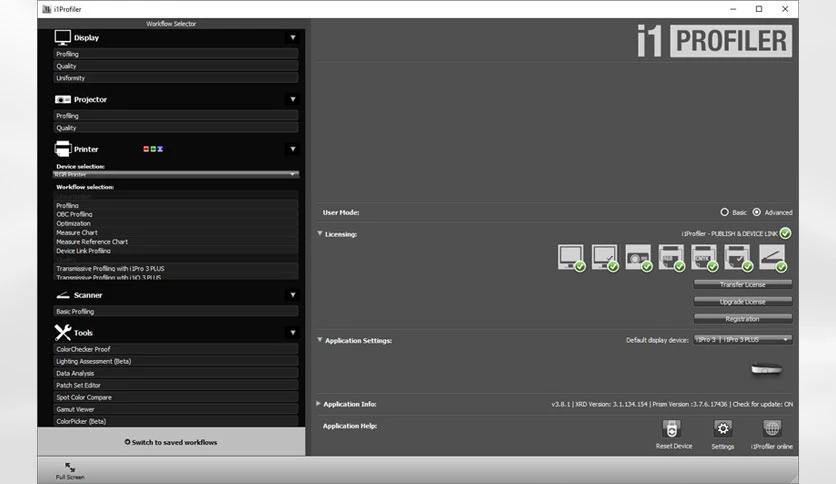This screenshot has height=484, width=836.
Task: Open the RGB Printer device selection dropdown
Action: (176, 174)
